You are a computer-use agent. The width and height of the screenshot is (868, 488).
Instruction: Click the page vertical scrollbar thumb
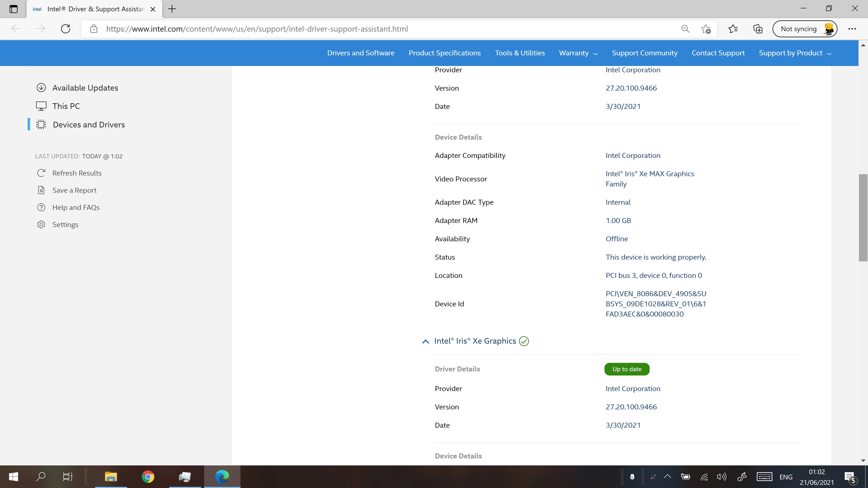click(x=863, y=218)
